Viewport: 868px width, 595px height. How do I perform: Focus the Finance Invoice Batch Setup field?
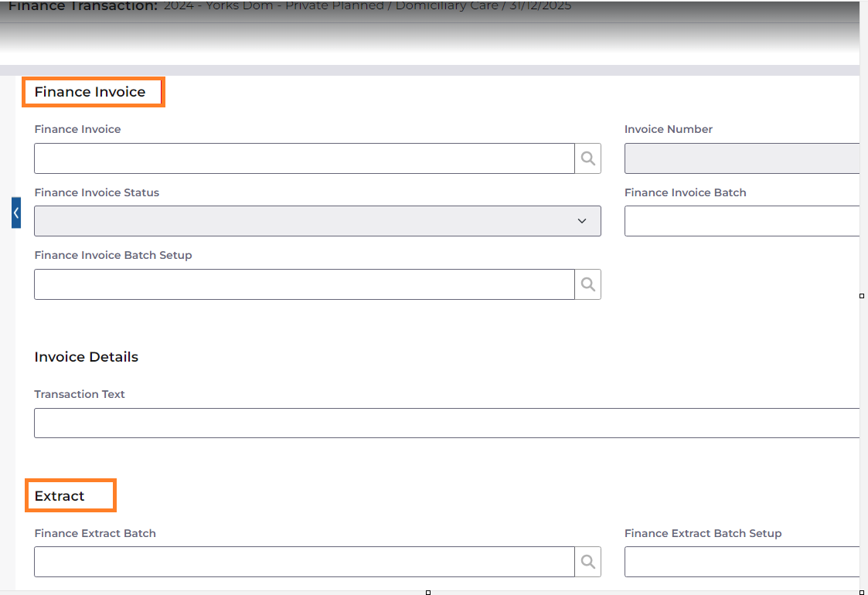pos(305,284)
